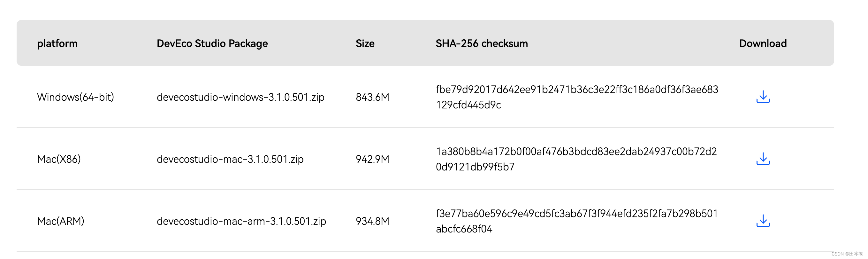The height and width of the screenshot is (259, 868).
Task: Download the Mac X86 package
Action: (x=763, y=159)
